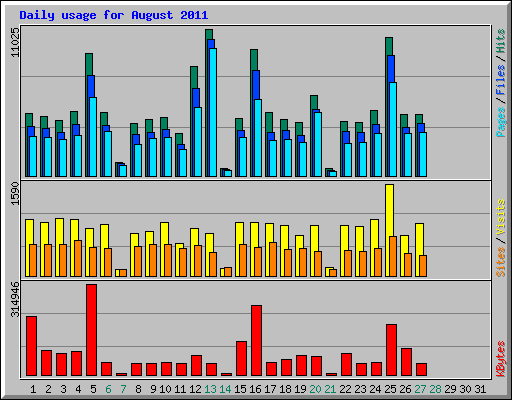Click the Files legend label
The width and height of the screenshot is (512, 400).
pyautogui.click(x=501, y=80)
